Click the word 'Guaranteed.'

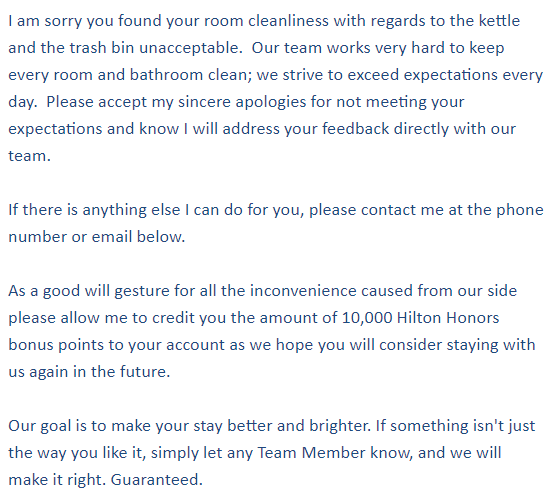157,480
